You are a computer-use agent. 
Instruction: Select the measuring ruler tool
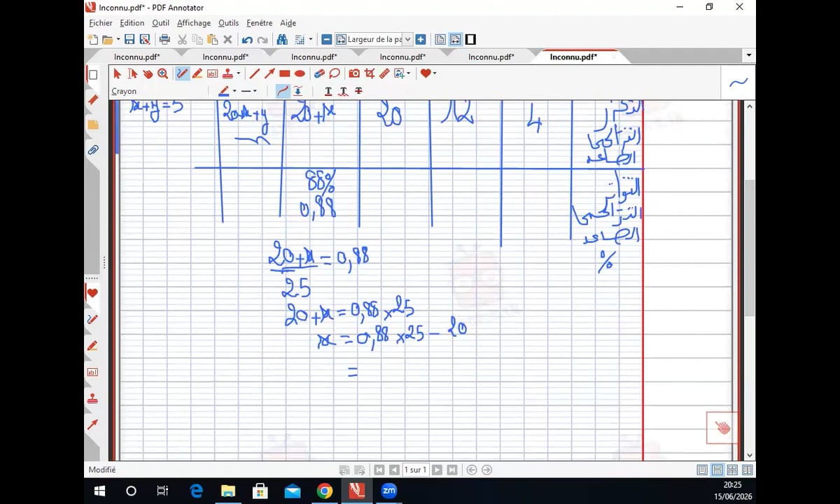[x=384, y=73]
